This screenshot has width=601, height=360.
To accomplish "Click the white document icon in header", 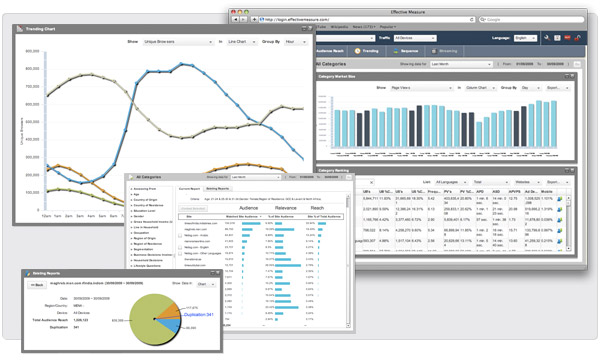I will (x=557, y=38).
